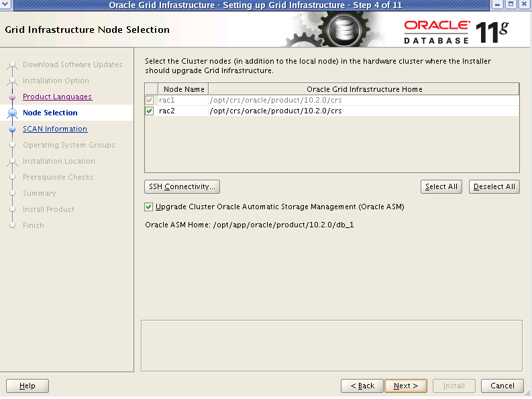Viewport: 532px width, 399px height.
Task: Select Node Selection step in sidebar
Action: [x=50, y=113]
